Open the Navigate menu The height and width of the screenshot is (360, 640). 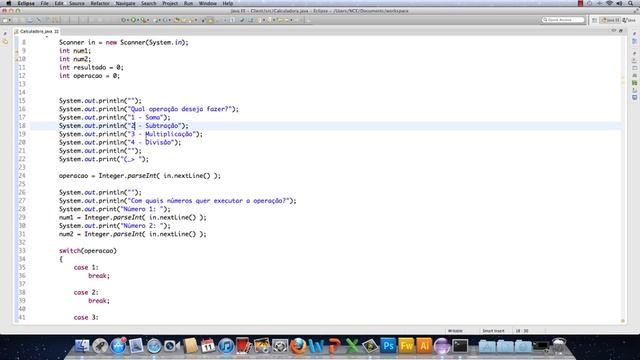pos(125,3)
